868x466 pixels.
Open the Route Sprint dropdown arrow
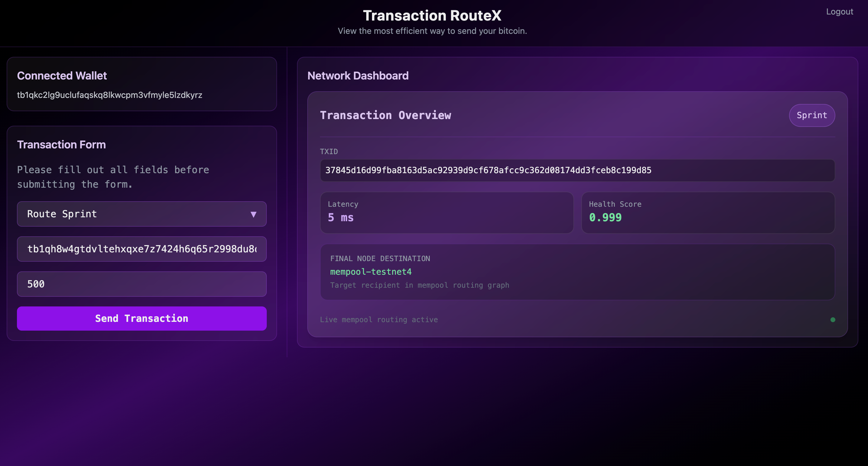pyautogui.click(x=253, y=214)
